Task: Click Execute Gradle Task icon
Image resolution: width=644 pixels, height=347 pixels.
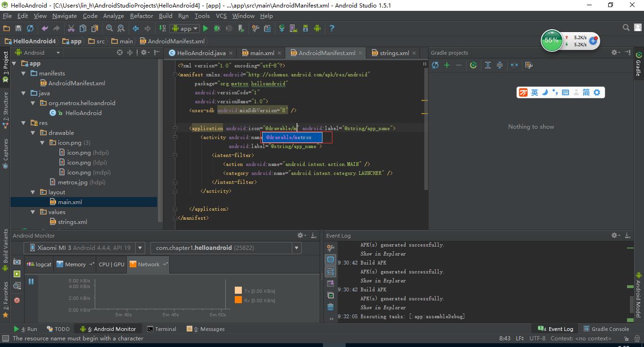Action: click(473, 65)
